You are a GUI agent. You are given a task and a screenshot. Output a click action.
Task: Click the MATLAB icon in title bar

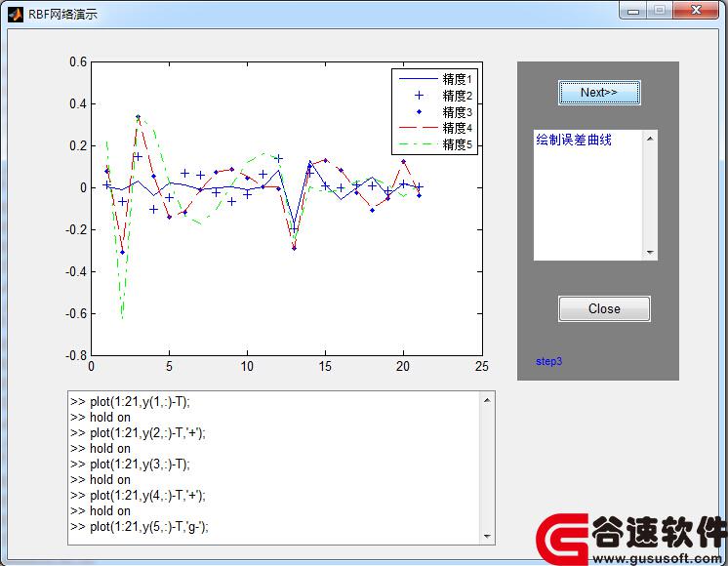(x=16, y=15)
